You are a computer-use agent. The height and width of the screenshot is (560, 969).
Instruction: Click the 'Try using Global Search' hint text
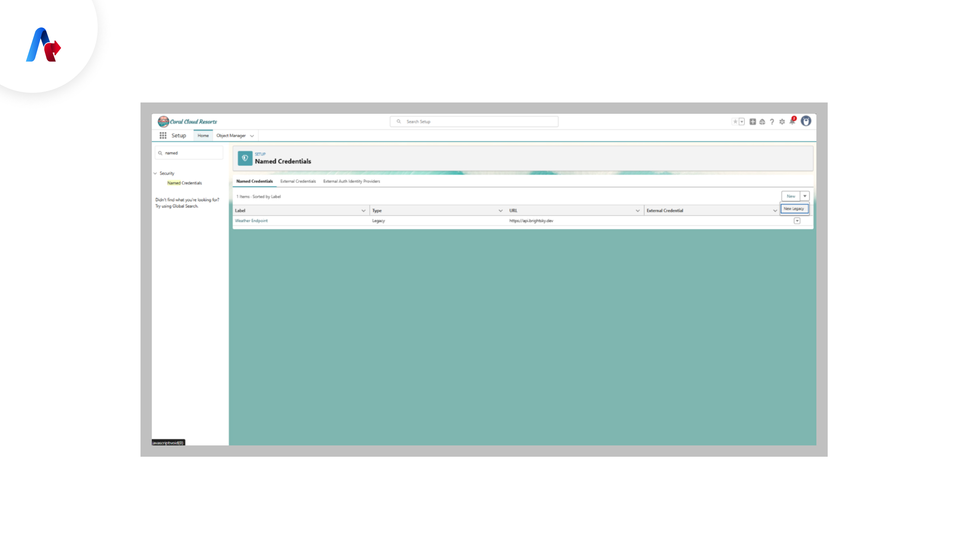(x=176, y=206)
